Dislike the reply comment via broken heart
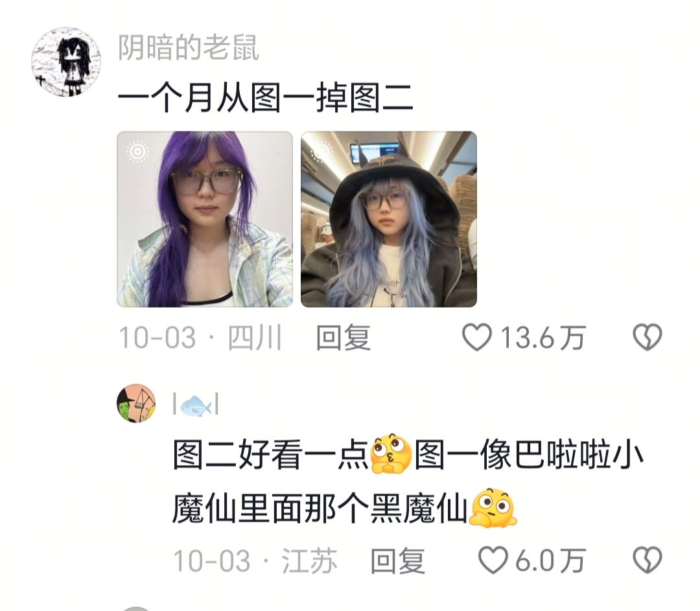Image resolution: width=700 pixels, height=611 pixels. pyautogui.click(x=647, y=560)
